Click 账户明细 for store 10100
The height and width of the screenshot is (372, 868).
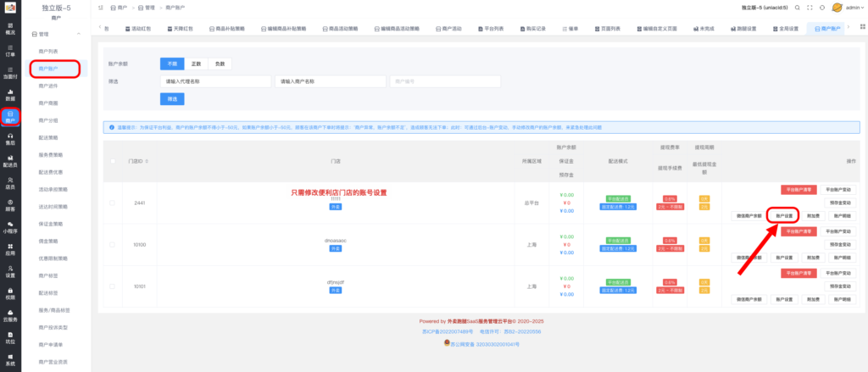click(842, 258)
